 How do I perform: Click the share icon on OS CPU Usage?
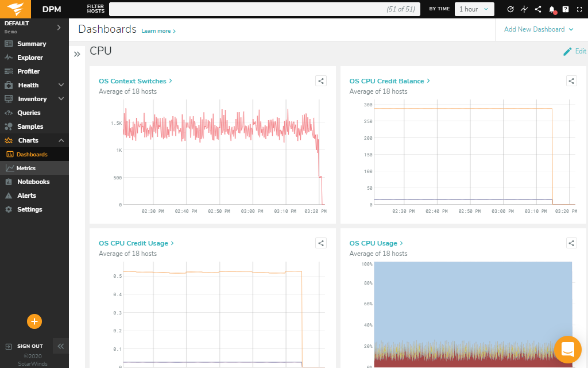[x=571, y=243]
